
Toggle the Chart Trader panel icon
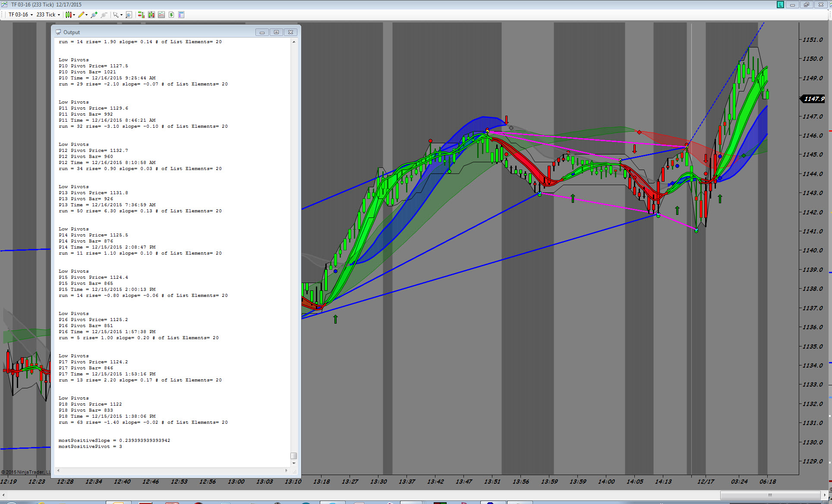pos(141,15)
